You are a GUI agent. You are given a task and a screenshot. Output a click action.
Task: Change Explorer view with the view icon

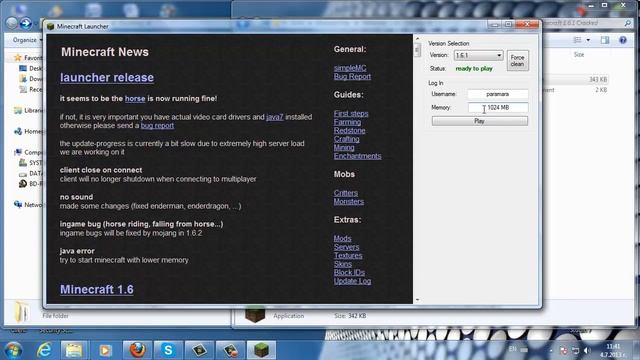(x=577, y=40)
